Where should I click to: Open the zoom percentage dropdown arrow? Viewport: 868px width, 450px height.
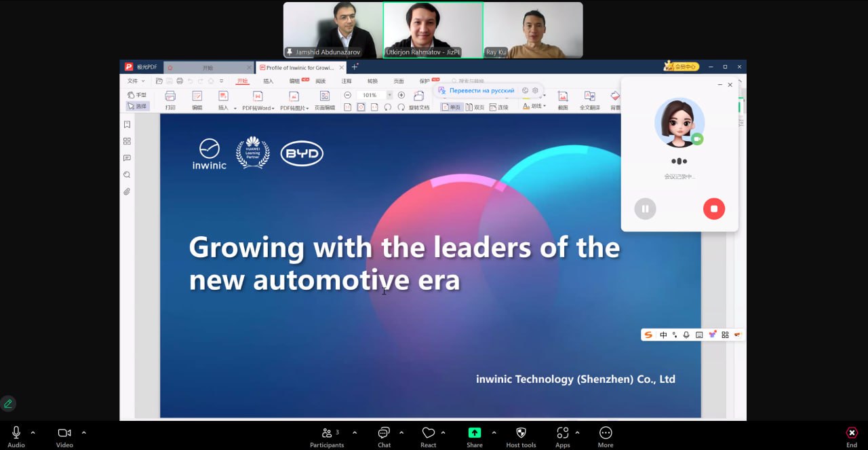[x=389, y=95]
